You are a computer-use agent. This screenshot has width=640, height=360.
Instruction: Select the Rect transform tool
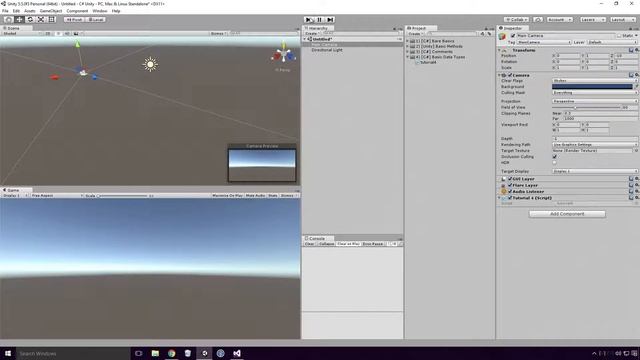(52, 20)
